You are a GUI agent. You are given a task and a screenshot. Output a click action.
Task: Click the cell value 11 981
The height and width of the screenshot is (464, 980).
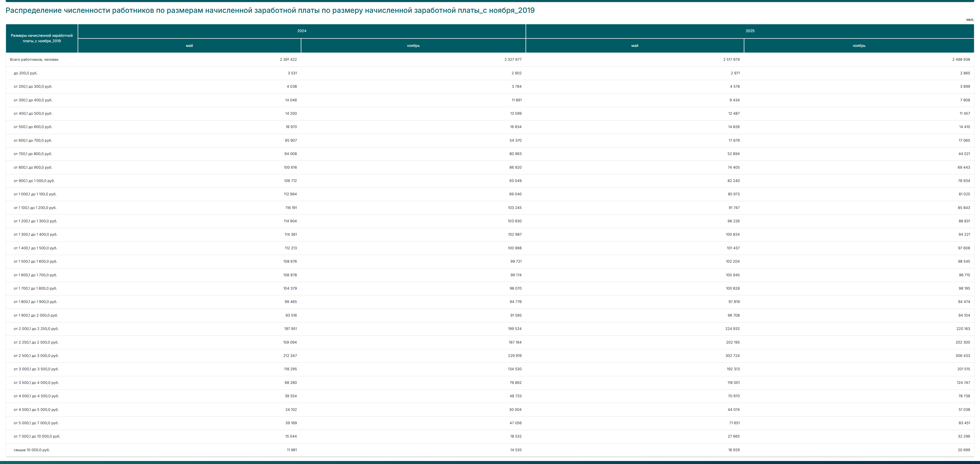point(292,450)
